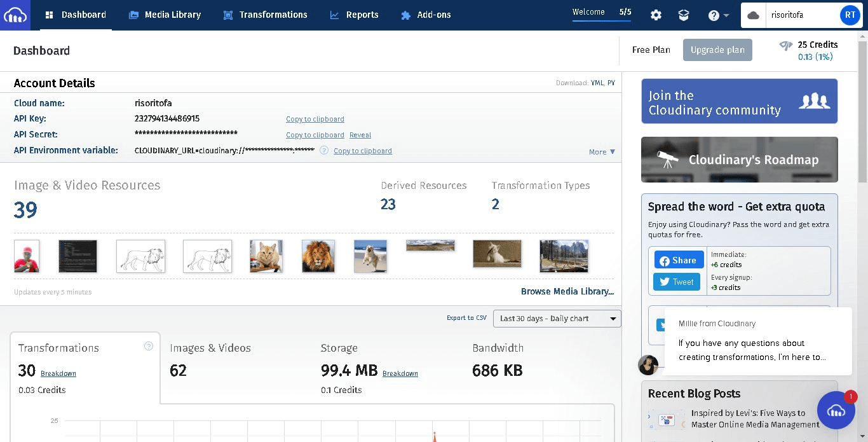The image size is (868, 442).
Task: Share on Facebook button
Action: pos(678,260)
